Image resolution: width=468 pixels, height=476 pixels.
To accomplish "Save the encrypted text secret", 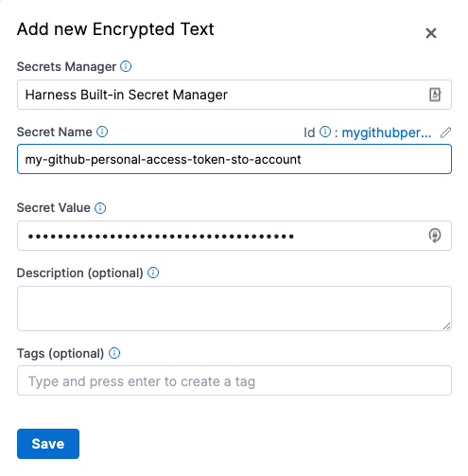I will tap(48, 444).
